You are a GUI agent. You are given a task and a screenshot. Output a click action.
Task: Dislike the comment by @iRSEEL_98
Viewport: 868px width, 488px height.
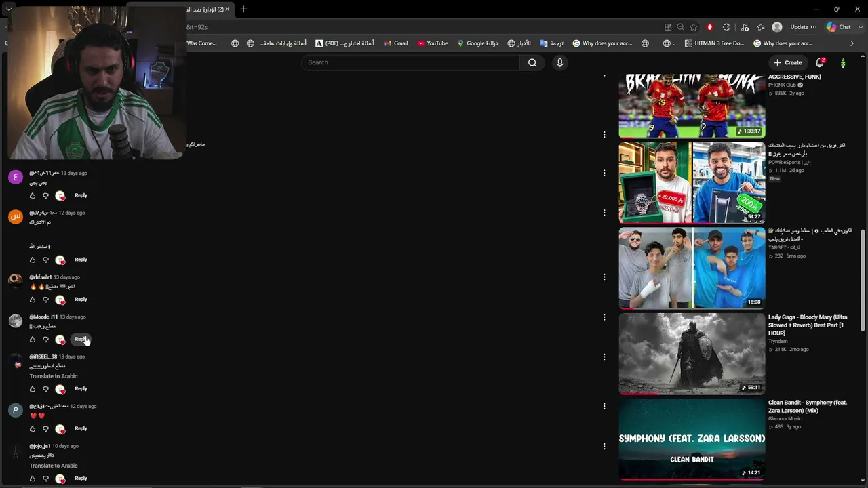pos(46,389)
